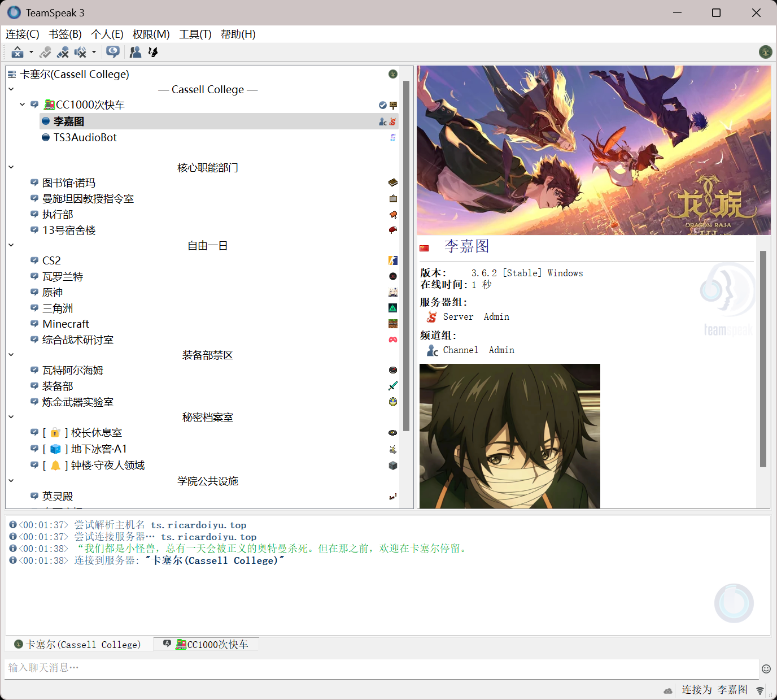
Task: Open the contacts list icon
Action: (x=136, y=53)
